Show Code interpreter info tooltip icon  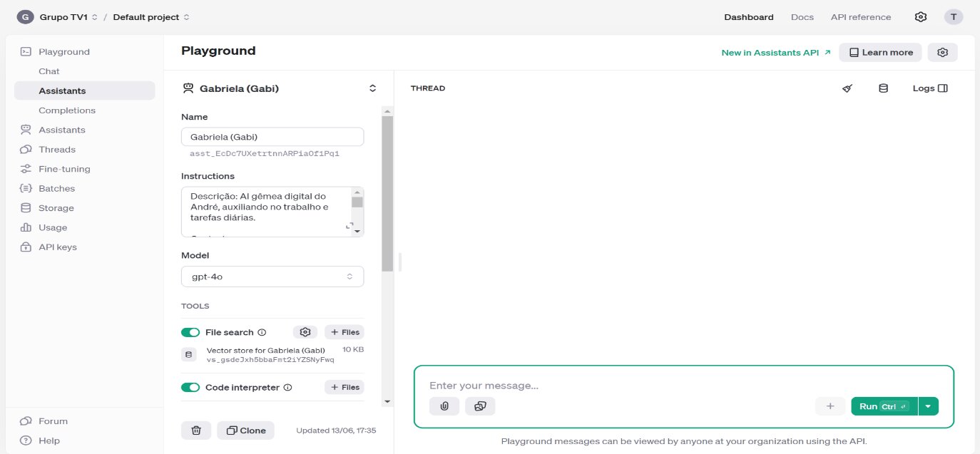coord(288,388)
